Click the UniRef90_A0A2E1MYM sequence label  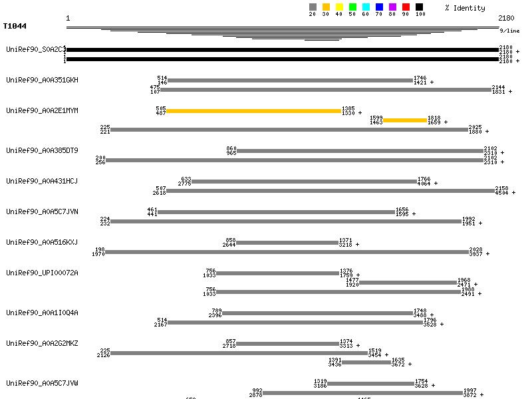[x=42, y=110]
